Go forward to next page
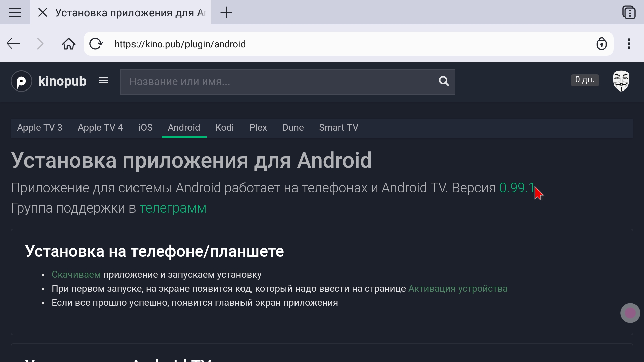Viewport: 644px width, 362px height. coord(40,44)
